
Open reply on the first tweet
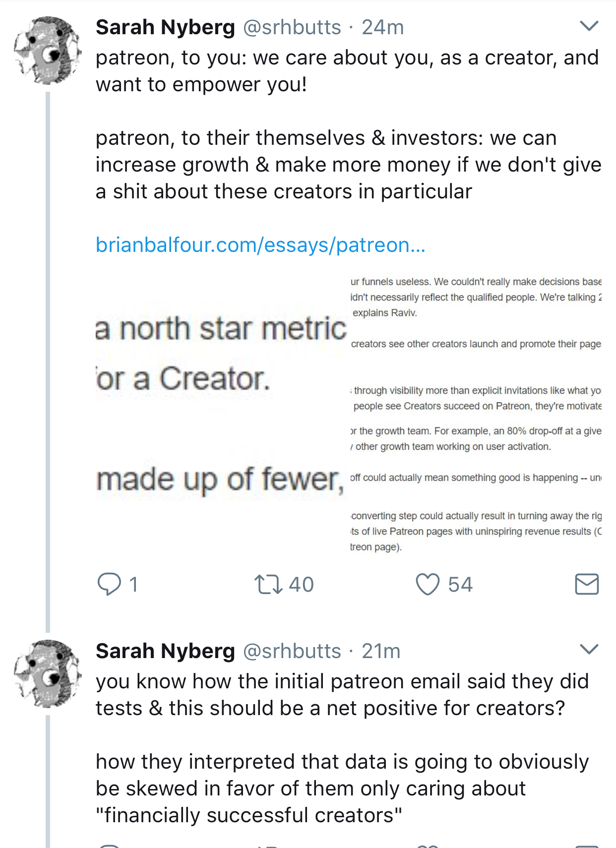(109, 584)
